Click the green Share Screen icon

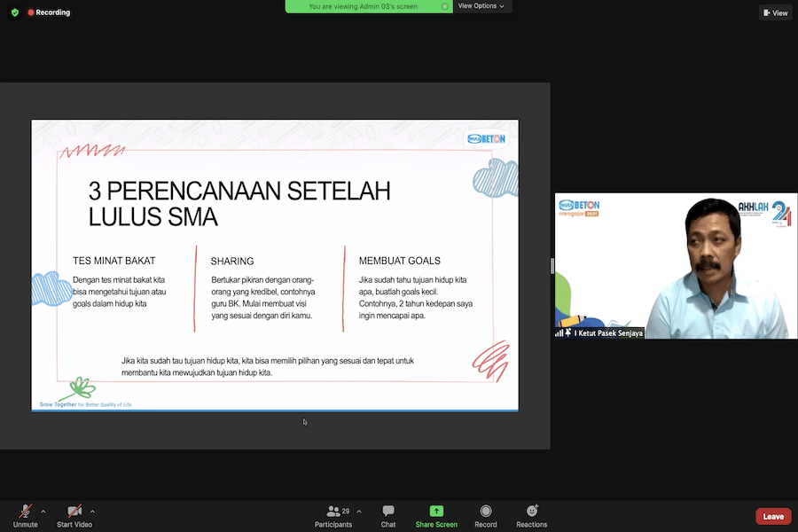click(x=436, y=511)
